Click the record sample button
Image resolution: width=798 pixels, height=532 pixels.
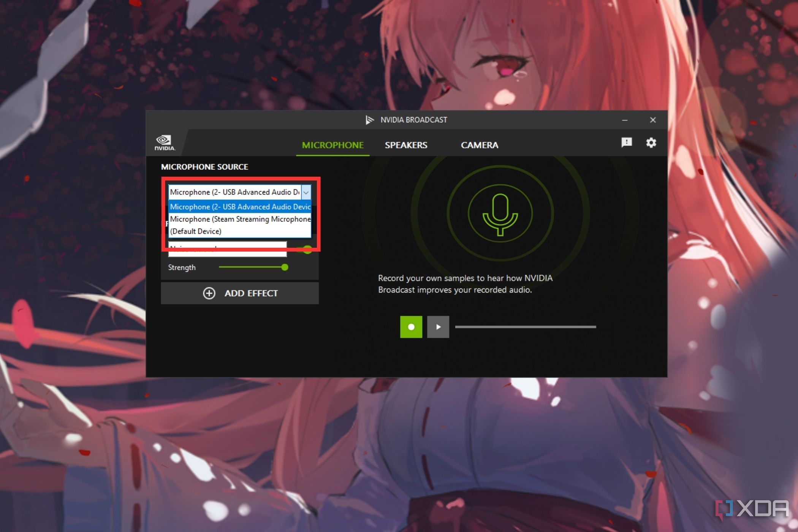tap(412, 326)
